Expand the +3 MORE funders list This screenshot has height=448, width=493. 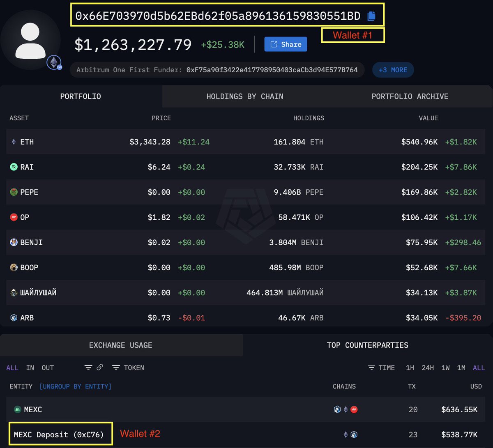tap(393, 70)
